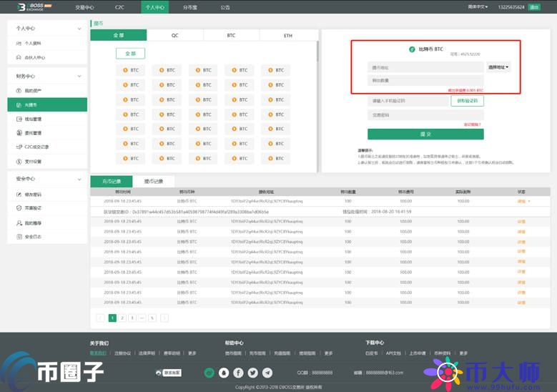Open 公告 announcements in top navigation
The width and height of the screenshot is (557, 392).
[225, 7]
